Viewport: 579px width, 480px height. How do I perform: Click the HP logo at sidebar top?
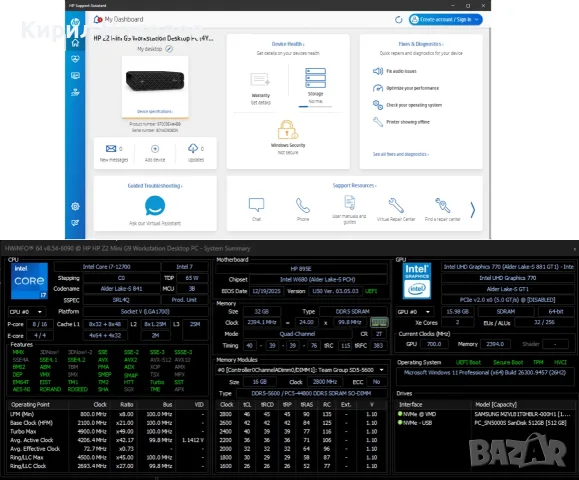click(75, 22)
